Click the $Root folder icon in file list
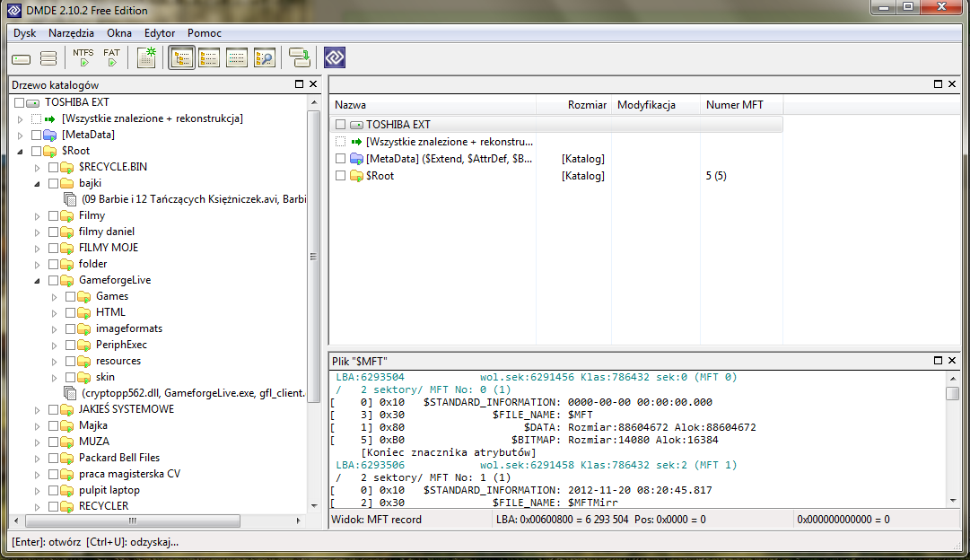 [356, 176]
